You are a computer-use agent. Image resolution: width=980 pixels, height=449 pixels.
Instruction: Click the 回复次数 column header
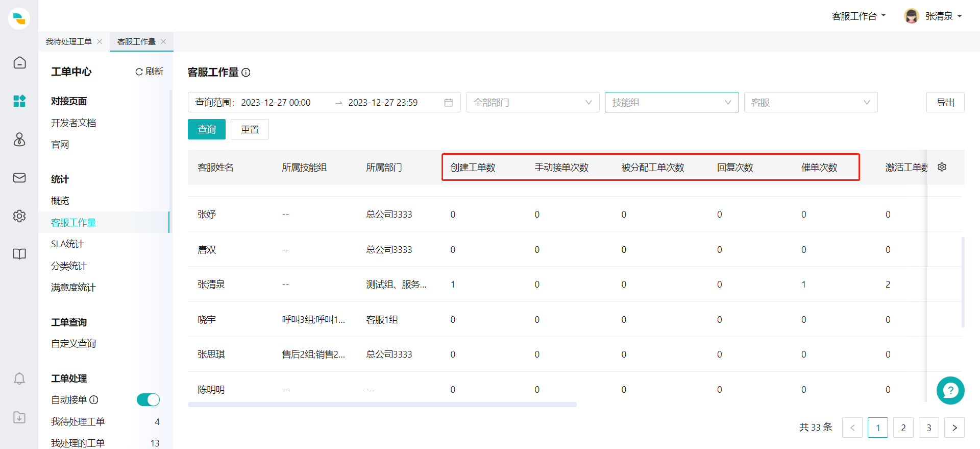735,168
